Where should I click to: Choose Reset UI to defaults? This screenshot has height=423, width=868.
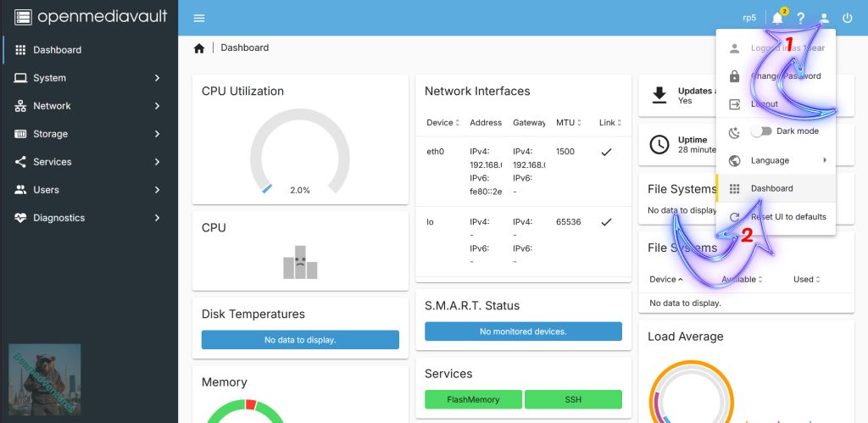(x=787, y=217)
